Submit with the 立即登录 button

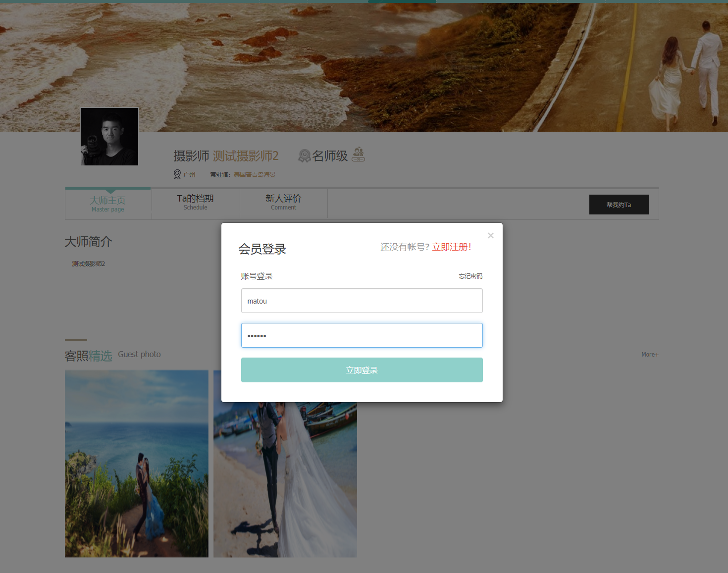[362, 370]
